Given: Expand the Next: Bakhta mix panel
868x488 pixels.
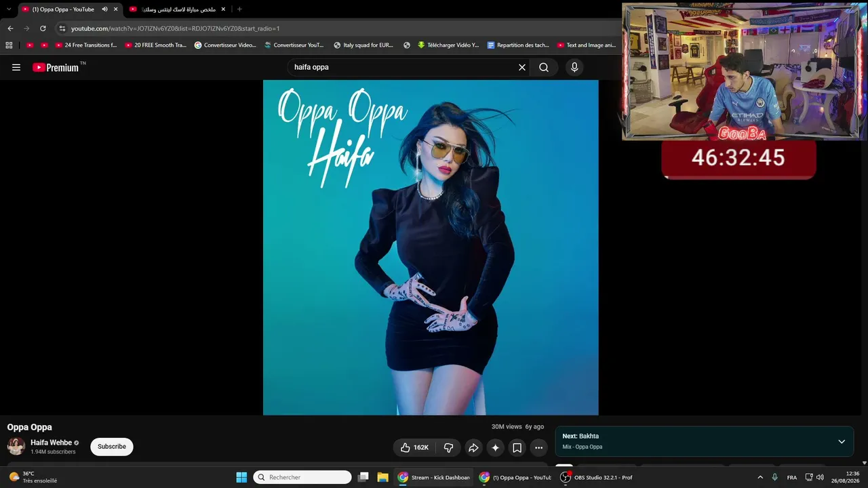Looking at the screenshot, I should tap(842, 442).
